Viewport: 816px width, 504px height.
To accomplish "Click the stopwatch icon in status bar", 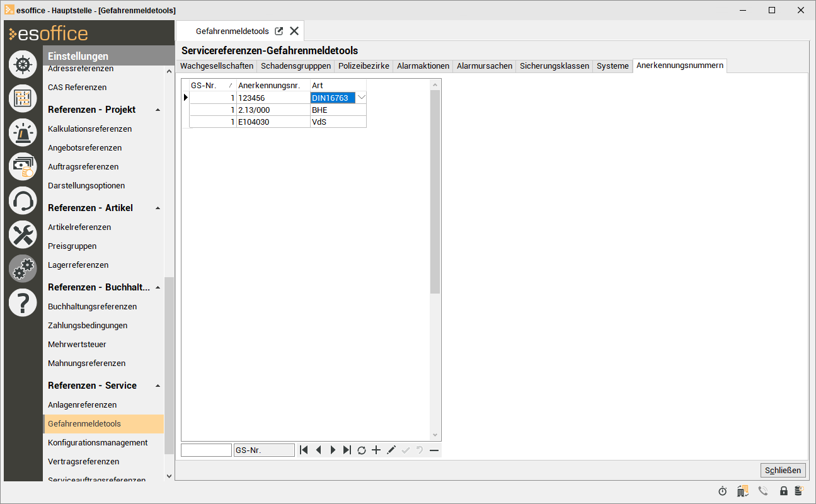I will click(x=723, y=491).
